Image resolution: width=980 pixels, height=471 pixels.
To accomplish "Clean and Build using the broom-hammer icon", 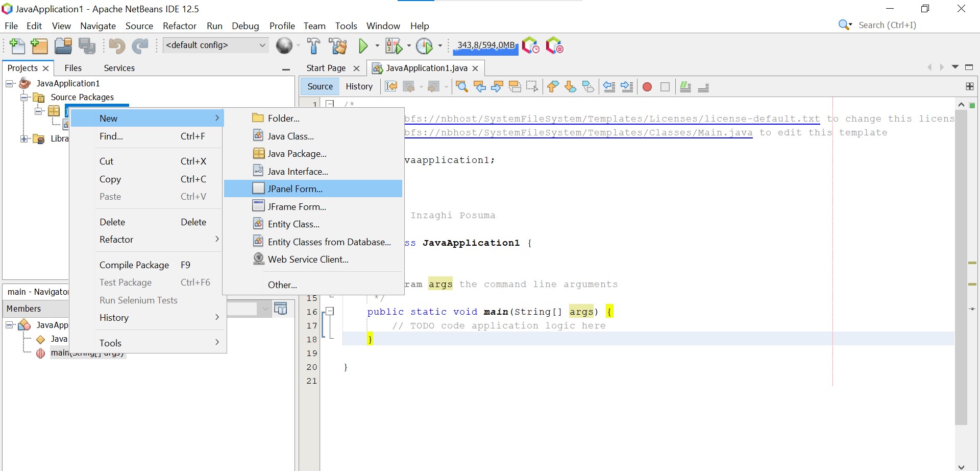I will point(338,45).
